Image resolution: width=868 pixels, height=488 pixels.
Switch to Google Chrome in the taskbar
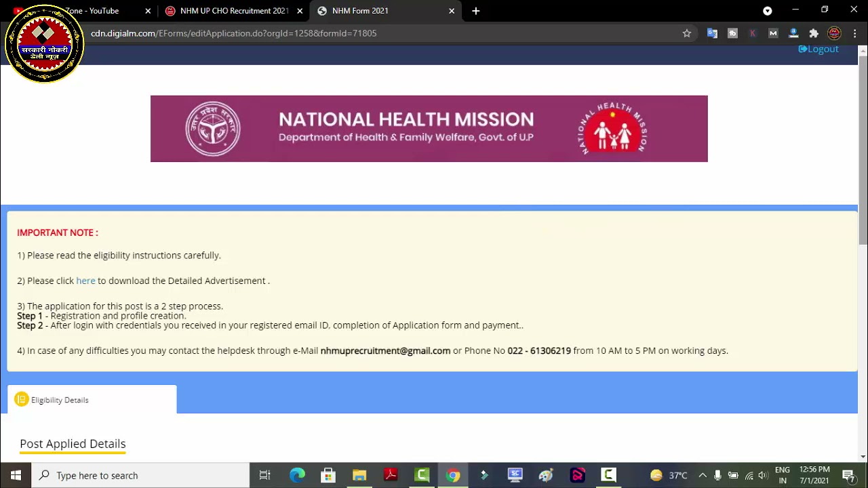453,475
